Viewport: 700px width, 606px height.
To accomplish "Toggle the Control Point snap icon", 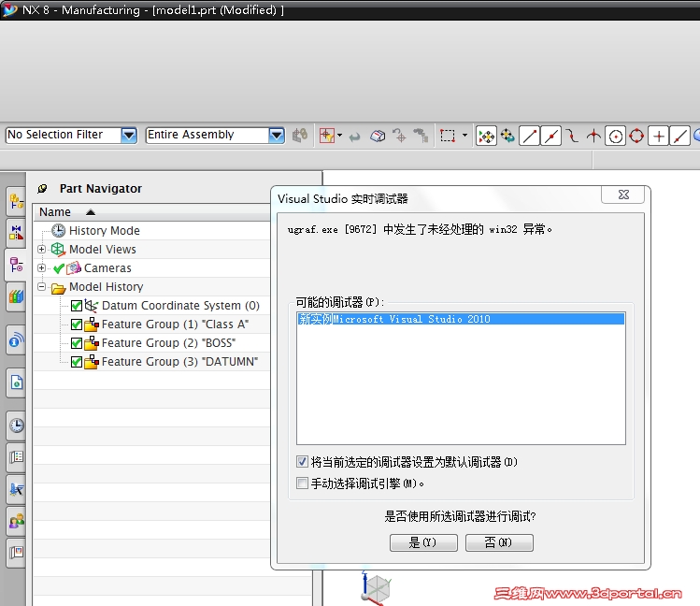I will (572, 136).
